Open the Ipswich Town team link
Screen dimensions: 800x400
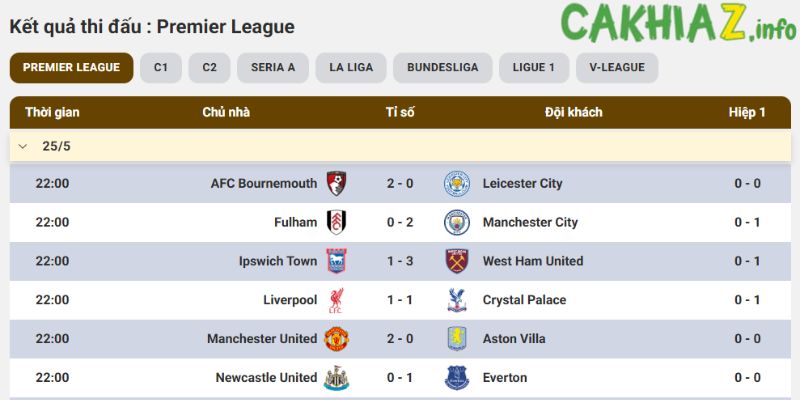pos(278,261)
